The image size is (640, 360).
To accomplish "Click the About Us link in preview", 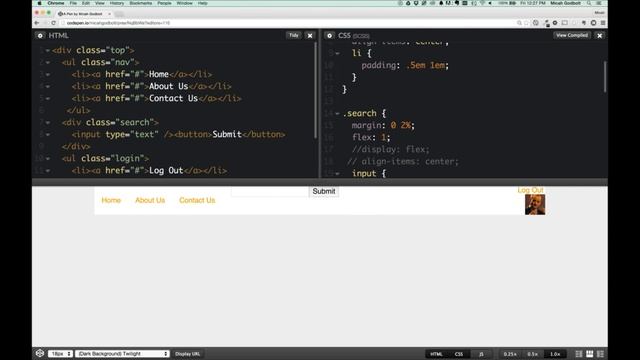I will (150, 200).
